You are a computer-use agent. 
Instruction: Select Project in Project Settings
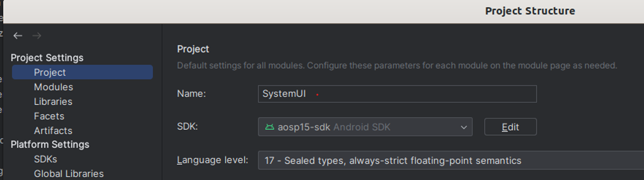click(82, 72)
